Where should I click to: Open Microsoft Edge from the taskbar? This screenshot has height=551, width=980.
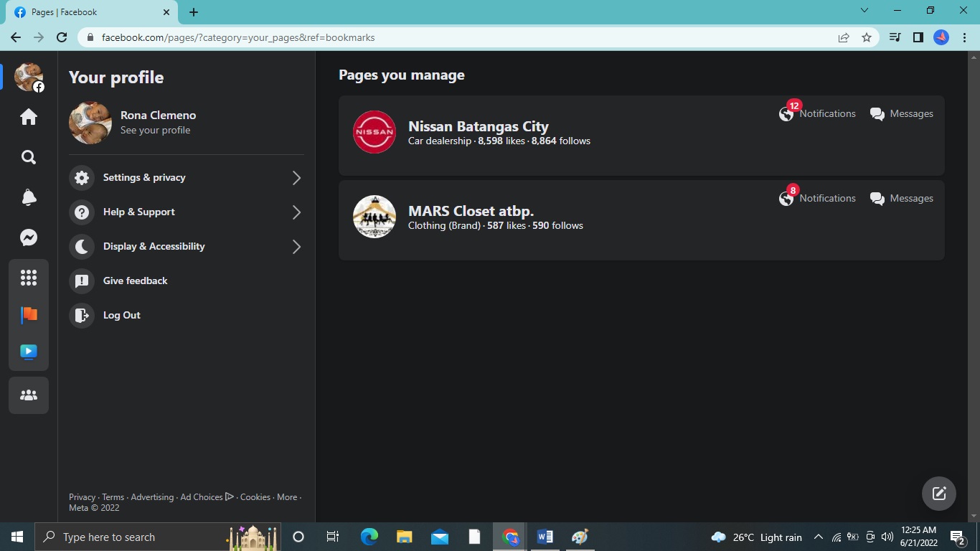click(369, 537)
